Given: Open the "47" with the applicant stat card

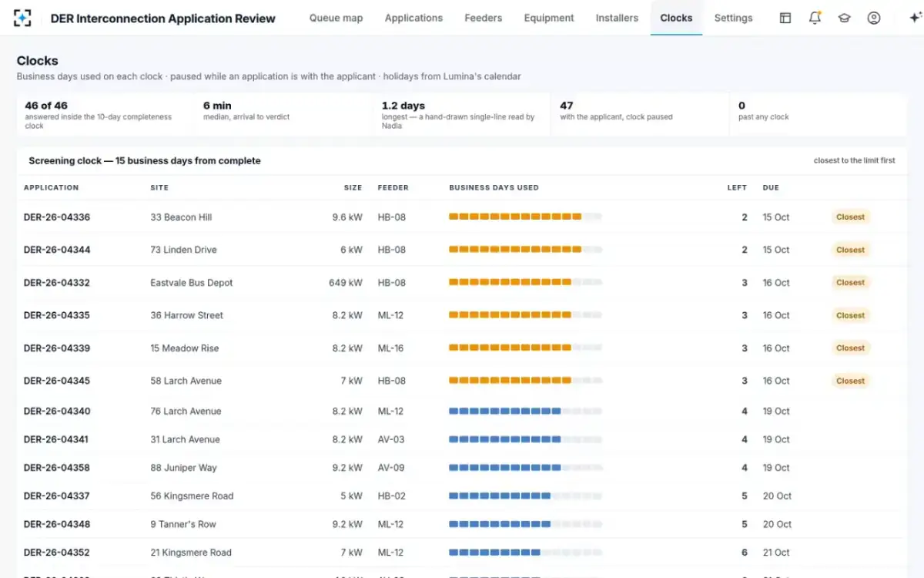Looking at the screenshot, I should click(641, 115).
